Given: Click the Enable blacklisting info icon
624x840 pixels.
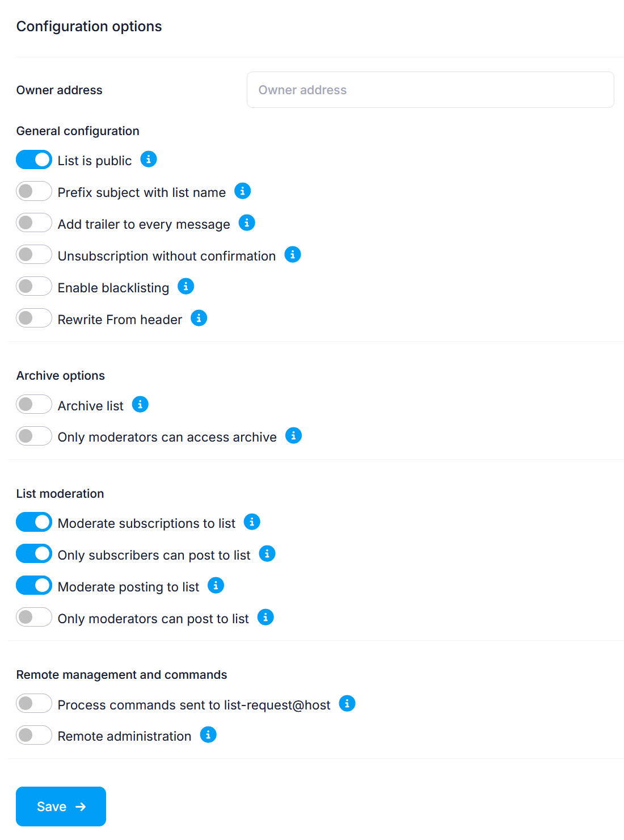Looking at the screenshot, I should [185, 286].
